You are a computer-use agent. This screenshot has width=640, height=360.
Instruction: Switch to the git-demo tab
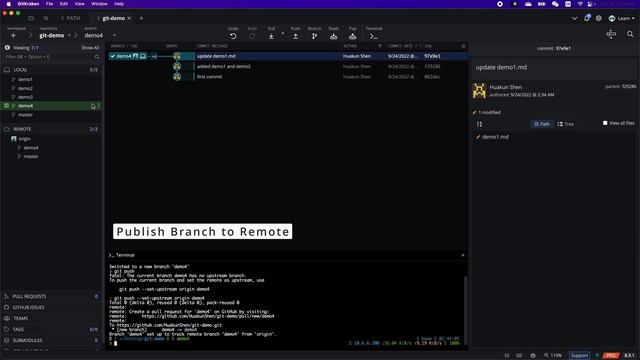113,18
